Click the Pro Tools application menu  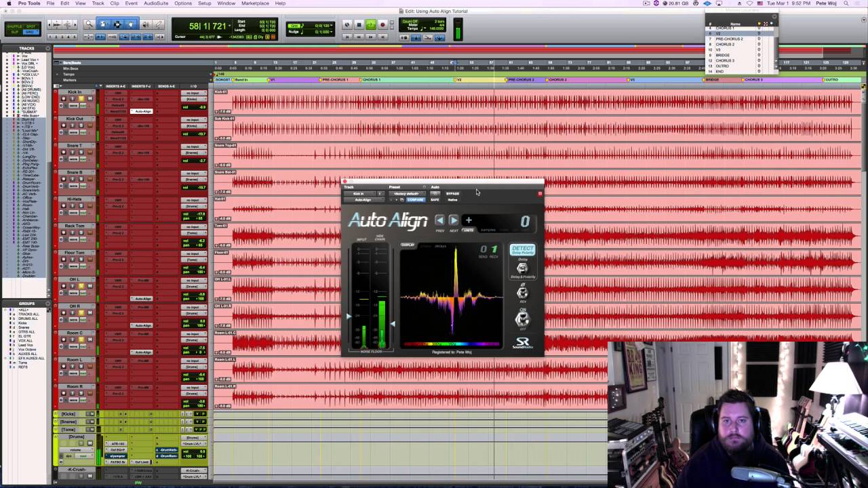click(x=28, y=3)
